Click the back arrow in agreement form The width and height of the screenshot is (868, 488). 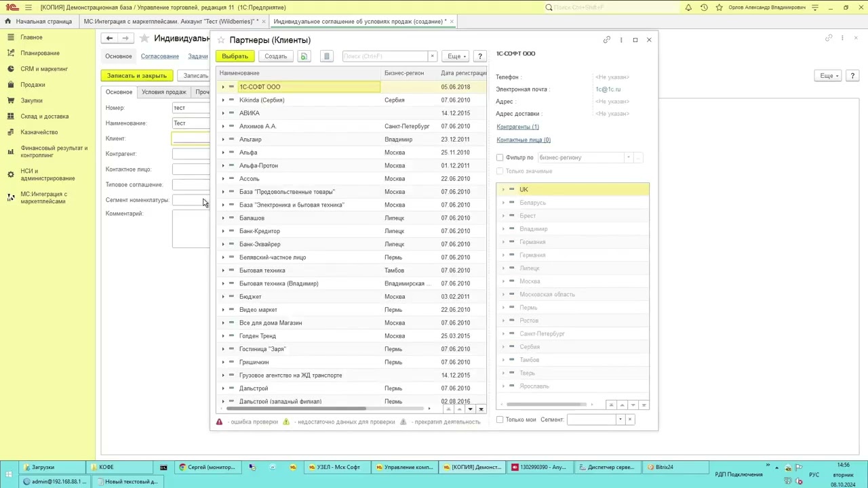click(109, 38)
